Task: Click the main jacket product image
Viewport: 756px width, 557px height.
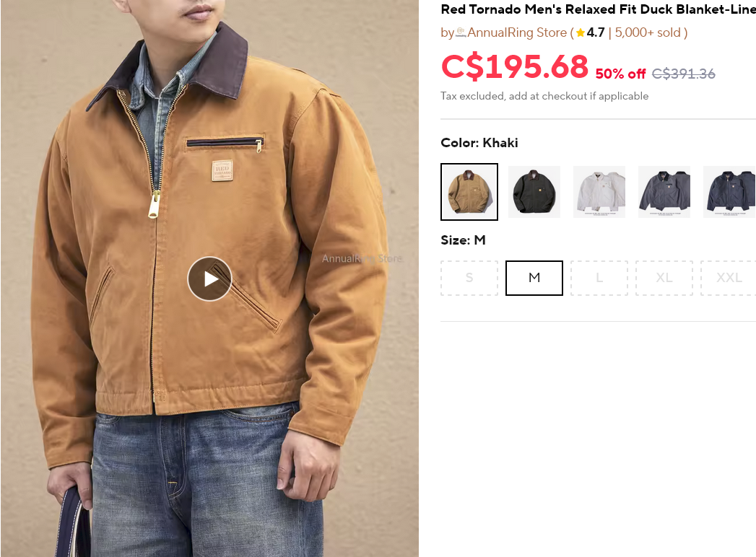Action: tap(209, 278)
